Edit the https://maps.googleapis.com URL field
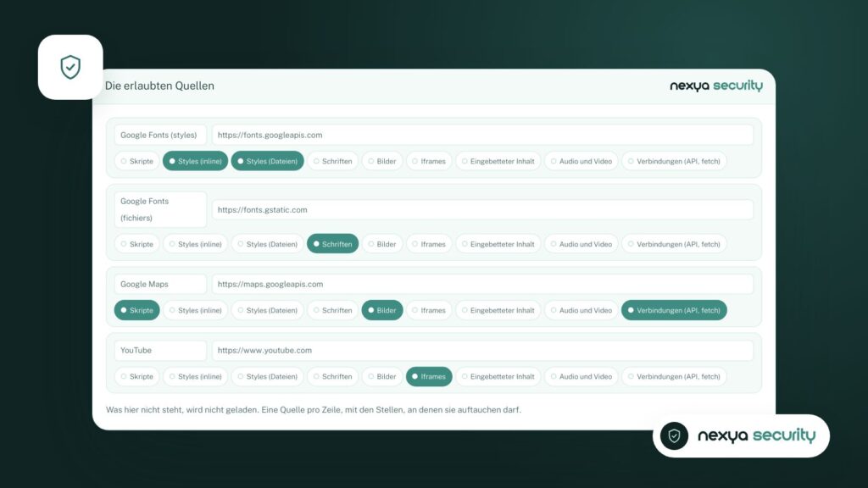The height and width of the screenshot is (488, 868). (482, 285)
